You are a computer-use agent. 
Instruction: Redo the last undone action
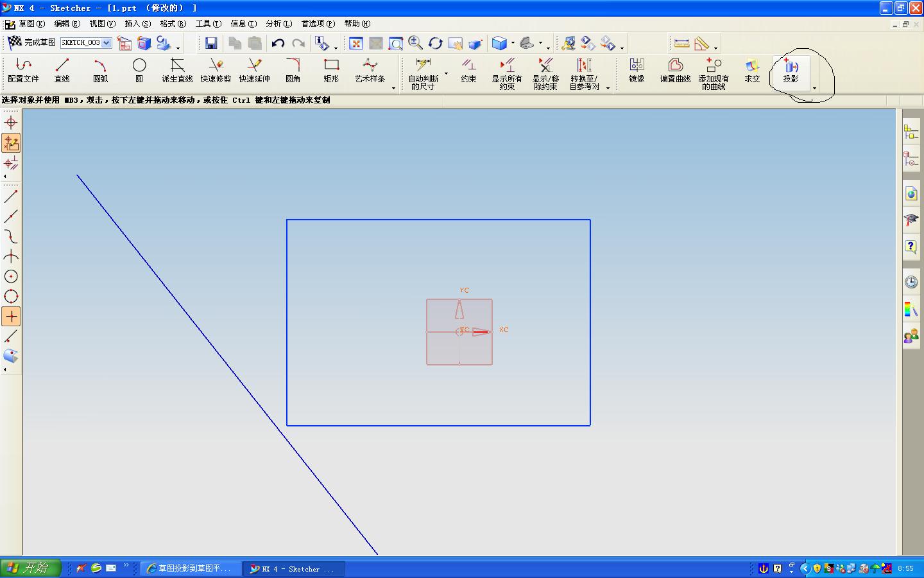[x=298, y=43]
